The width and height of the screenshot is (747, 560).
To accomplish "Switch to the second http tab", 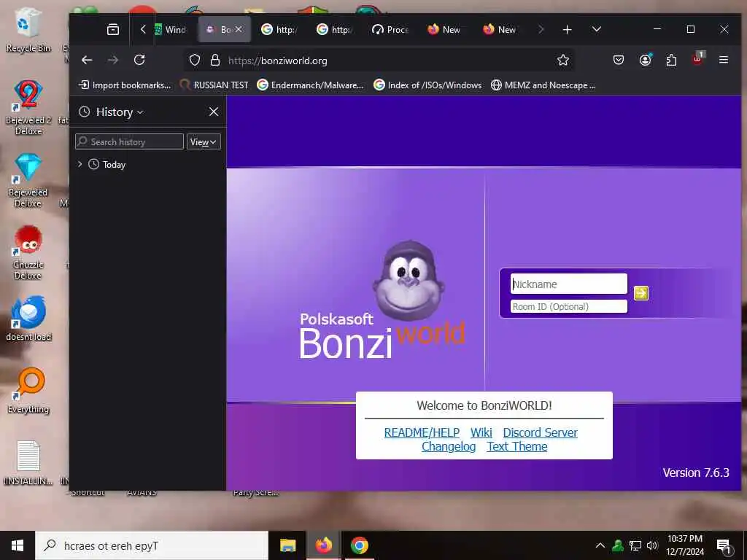I will tap(335, 29).
